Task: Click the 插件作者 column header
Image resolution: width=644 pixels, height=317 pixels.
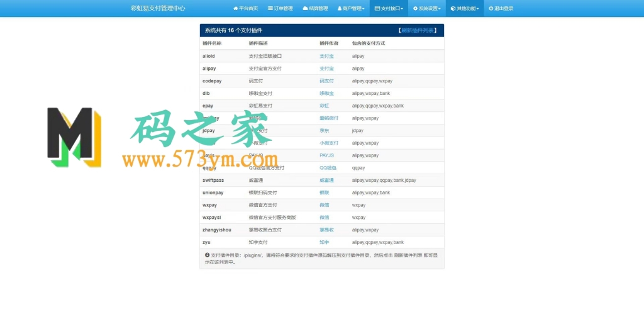Action: pos(329,43)
